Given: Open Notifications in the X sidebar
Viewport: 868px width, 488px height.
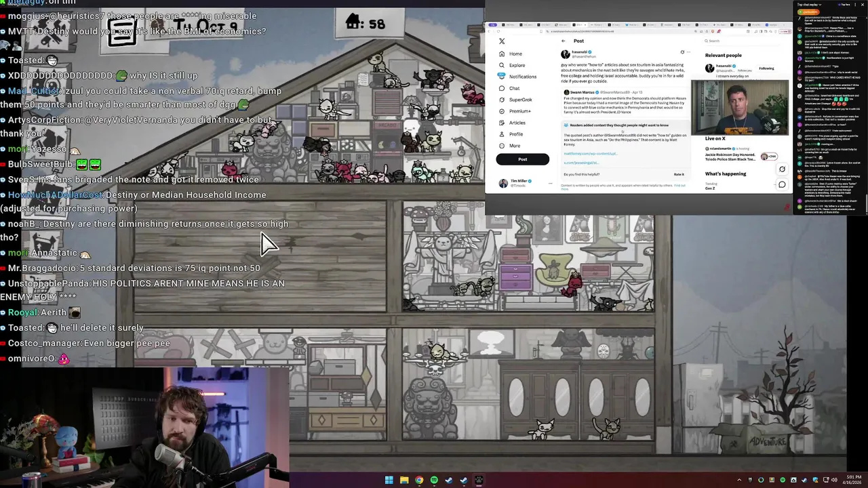Looking at the screenshot, I should tap(517, 77).
